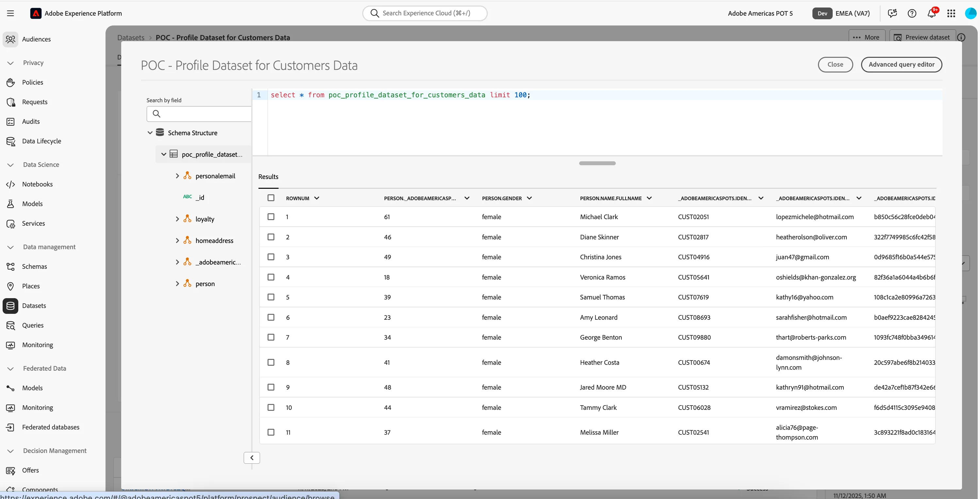Viewport: 980px width, 499px height.
Task: Collapse schema panel with left chevron button
Action: click(252, 458)
